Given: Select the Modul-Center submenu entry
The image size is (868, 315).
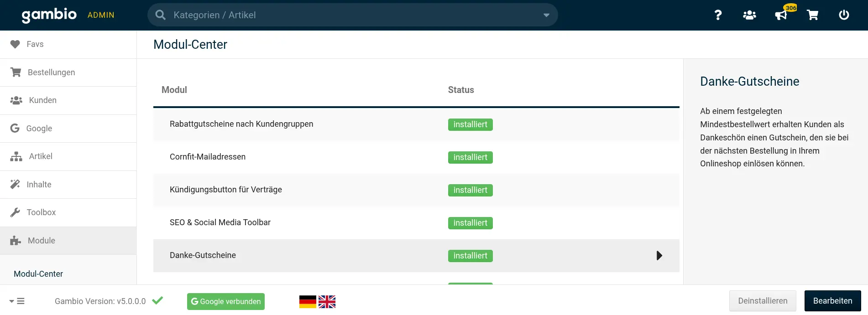Looking at the screenshot, I should coord(38,274).
